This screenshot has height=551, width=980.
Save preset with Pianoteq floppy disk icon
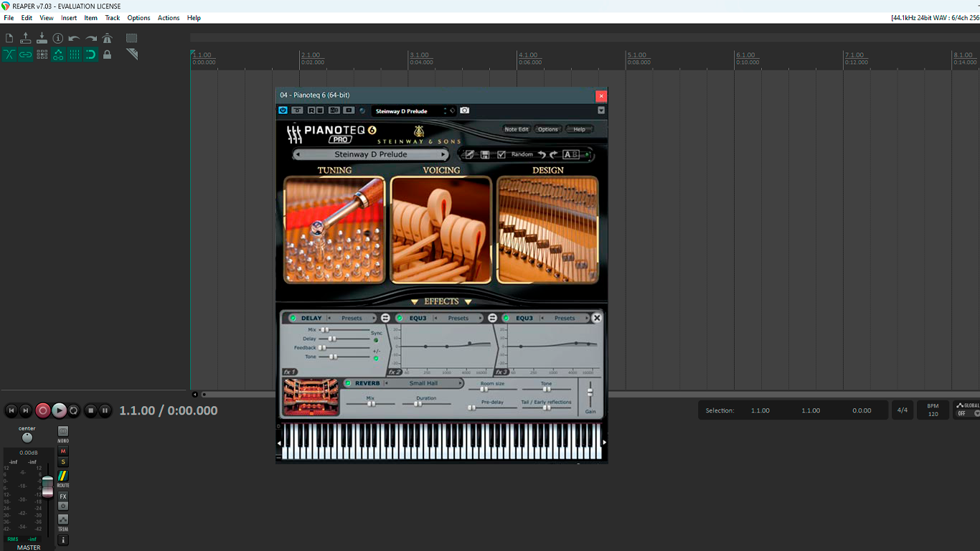click(x=485, y=154)
